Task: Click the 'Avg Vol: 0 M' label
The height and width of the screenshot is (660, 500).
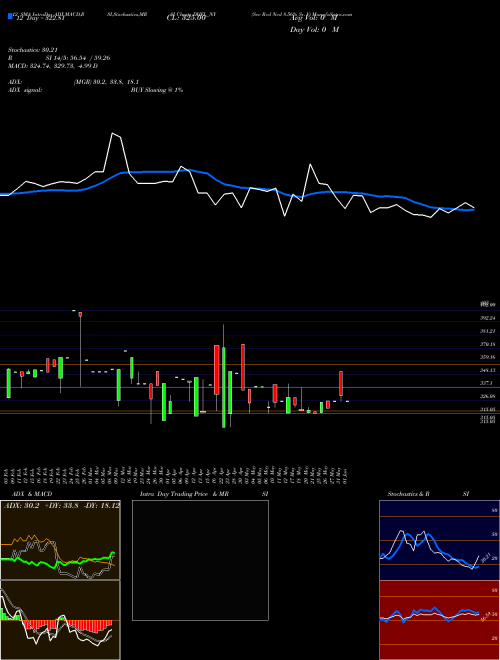Action: click(314, 18)
